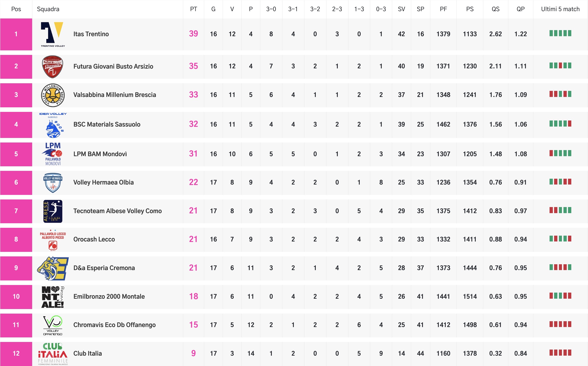The width and height of the screenshot is (588, 366).
Task: Click the Club Italia Femminile logo
Action: click(53, 354)
